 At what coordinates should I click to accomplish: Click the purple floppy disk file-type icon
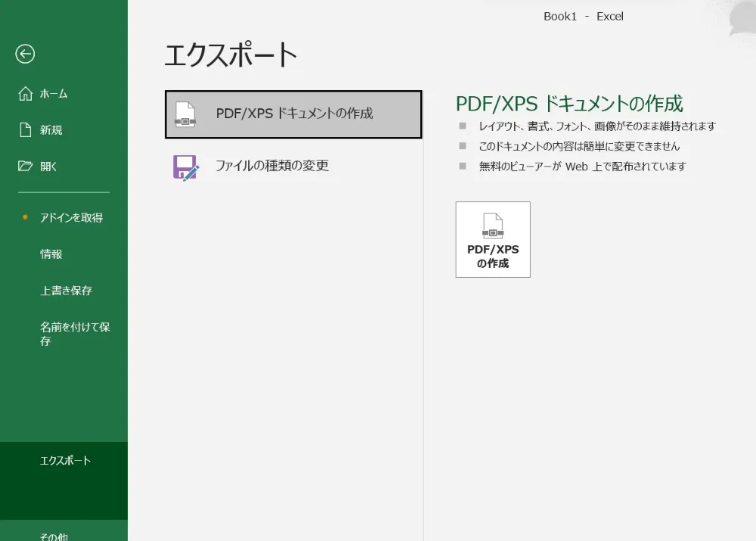[186, 167]
